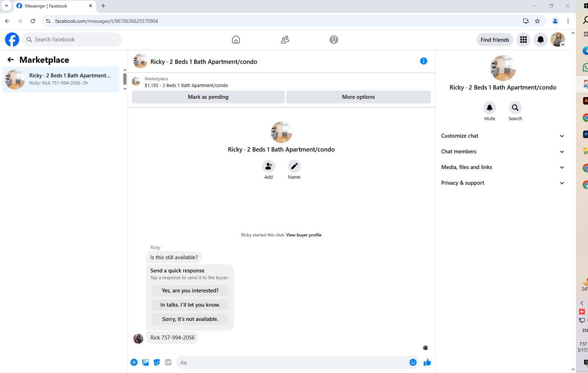This screenshot has width=588, height=373.
Task: Expand Media, files and links section
Action: pyautogui.click(x=502, y=167)
